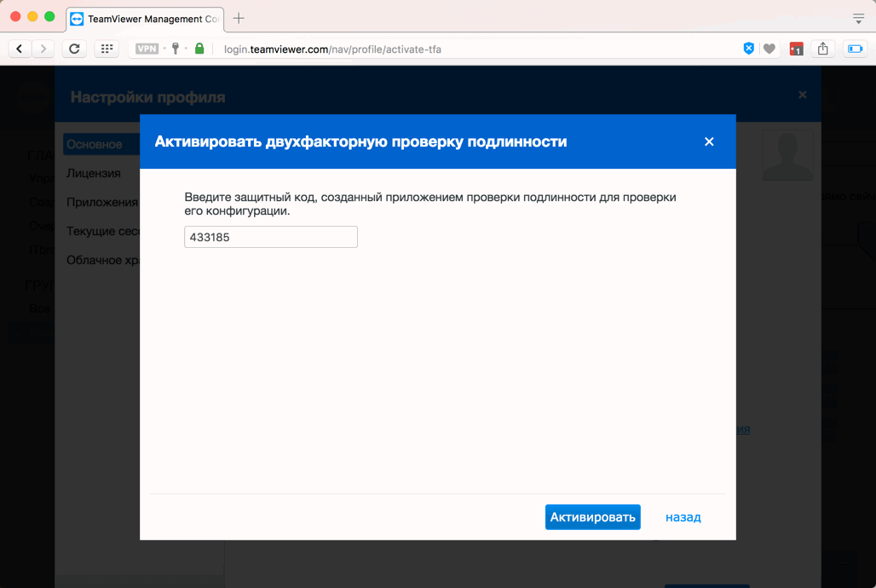Open the battery saver icon

pyautogui.click(x=856, y=49)
